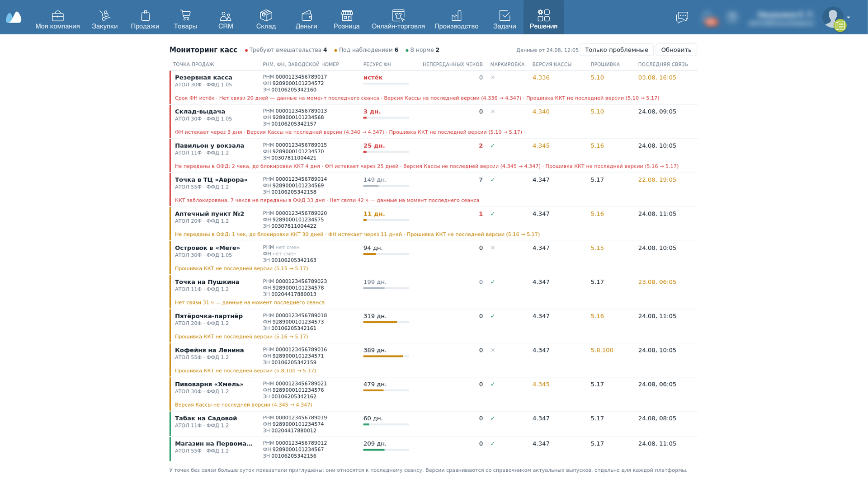The height and width of the screenshot is (488, 868).
Task: Open the Онлайн-торговля icon
Action: click(x=398, y=16)
